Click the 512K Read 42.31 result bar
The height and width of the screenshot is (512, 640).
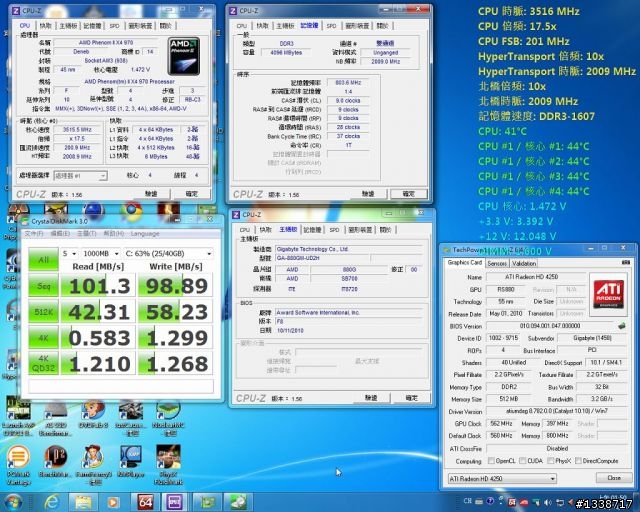(98, 312)
